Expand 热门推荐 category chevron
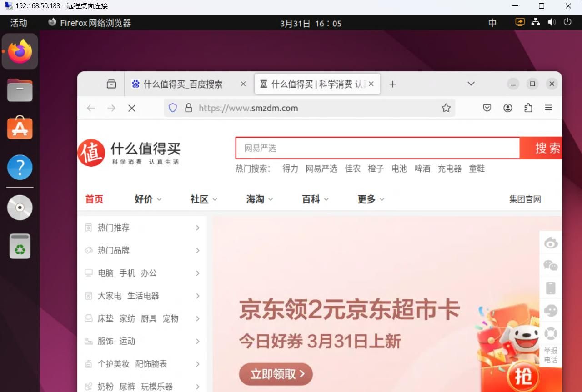Viewport: 582px width, 392px height. coord(198,228)
